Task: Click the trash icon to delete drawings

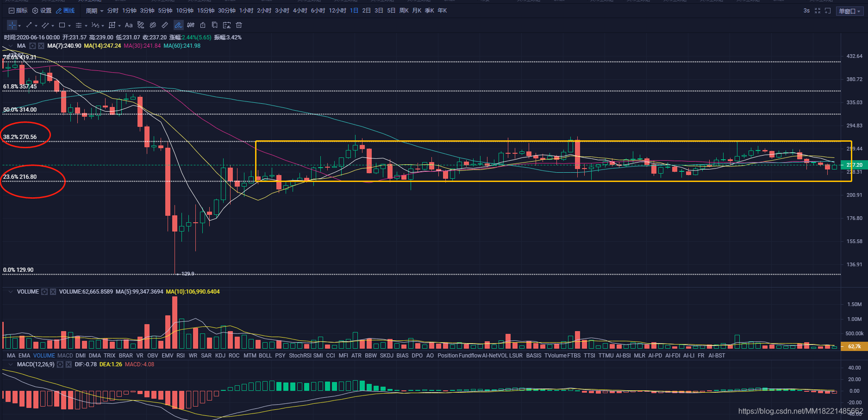Action: [x=239, y=25]
